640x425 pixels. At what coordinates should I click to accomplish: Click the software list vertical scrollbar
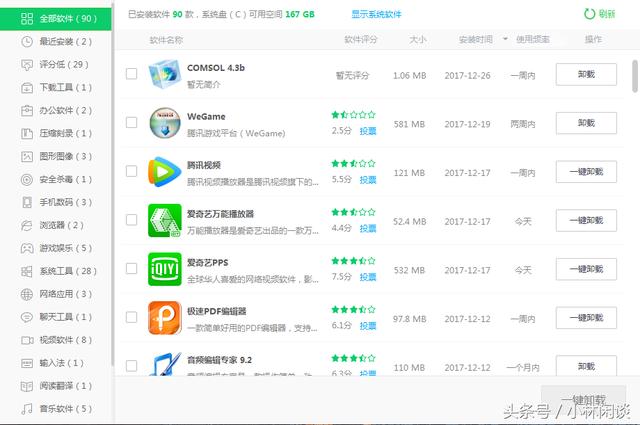635,76
